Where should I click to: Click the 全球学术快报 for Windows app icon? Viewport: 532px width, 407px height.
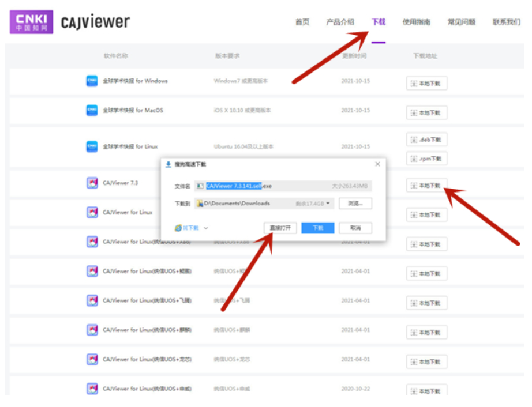point(92,81)
